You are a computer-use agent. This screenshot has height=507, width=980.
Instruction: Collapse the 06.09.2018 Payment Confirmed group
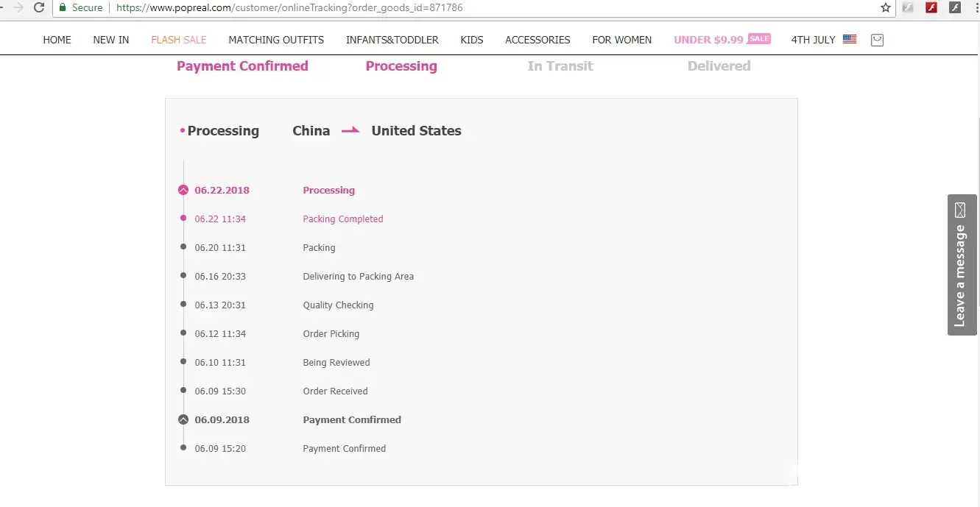(x=183, y=419)
